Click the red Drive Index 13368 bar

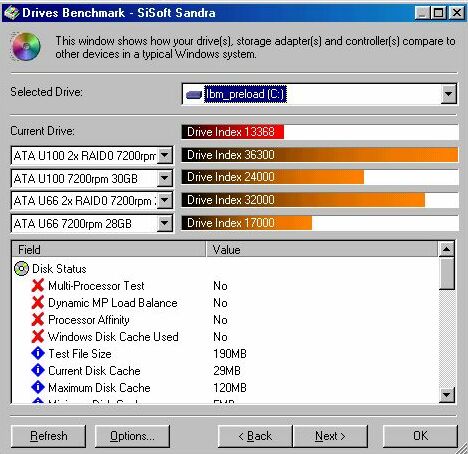pos(233,132)
